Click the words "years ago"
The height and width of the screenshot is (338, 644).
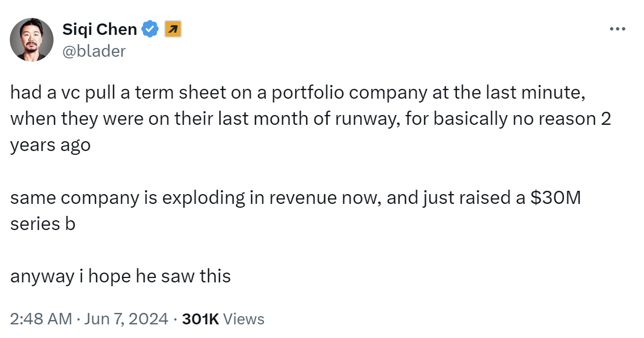tap(50, 146)
